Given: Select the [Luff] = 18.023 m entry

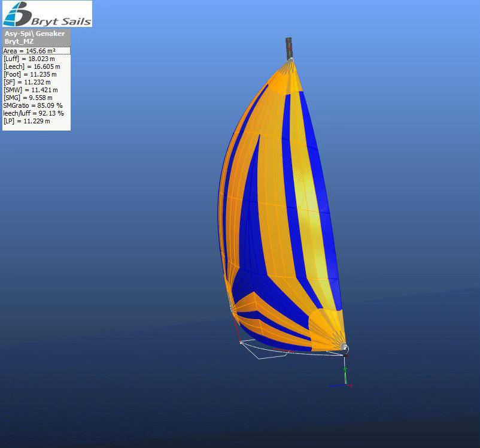Looking at the screenshot, I should tap(29, 59).
